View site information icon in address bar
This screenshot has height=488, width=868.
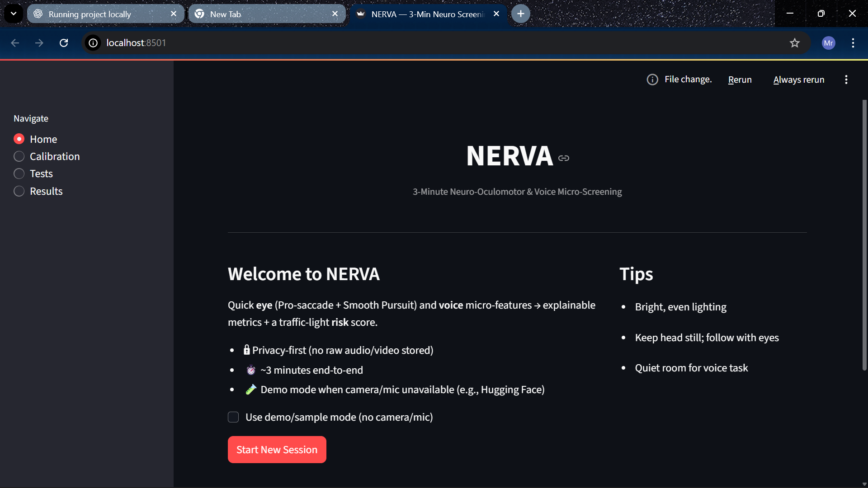tap(93, 43)
